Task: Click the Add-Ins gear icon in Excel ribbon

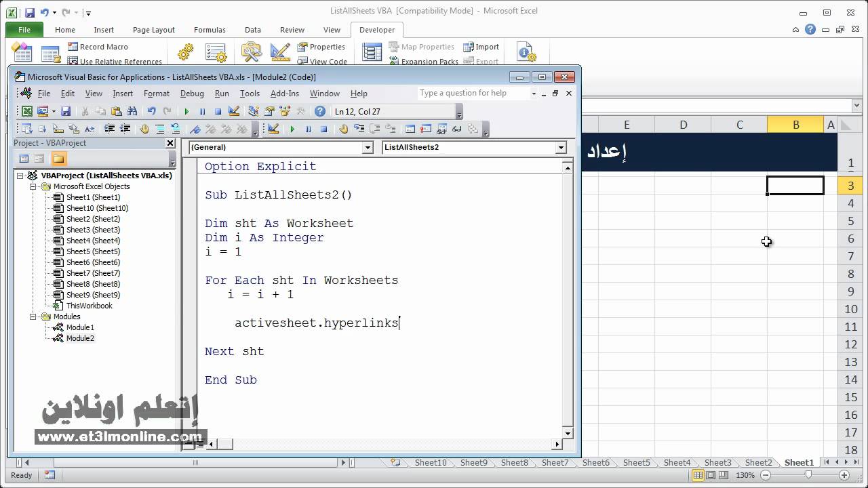Action: click(x=185, y=53)
